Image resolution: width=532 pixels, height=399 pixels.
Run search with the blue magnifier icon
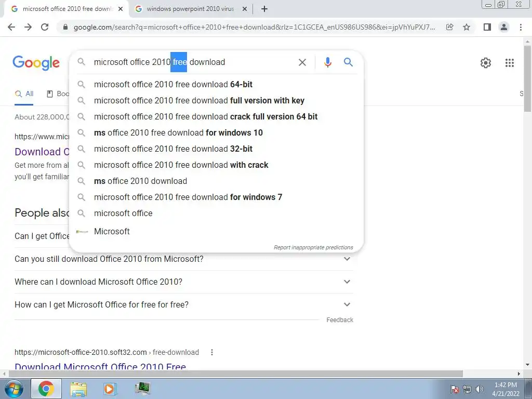point(348,62)
